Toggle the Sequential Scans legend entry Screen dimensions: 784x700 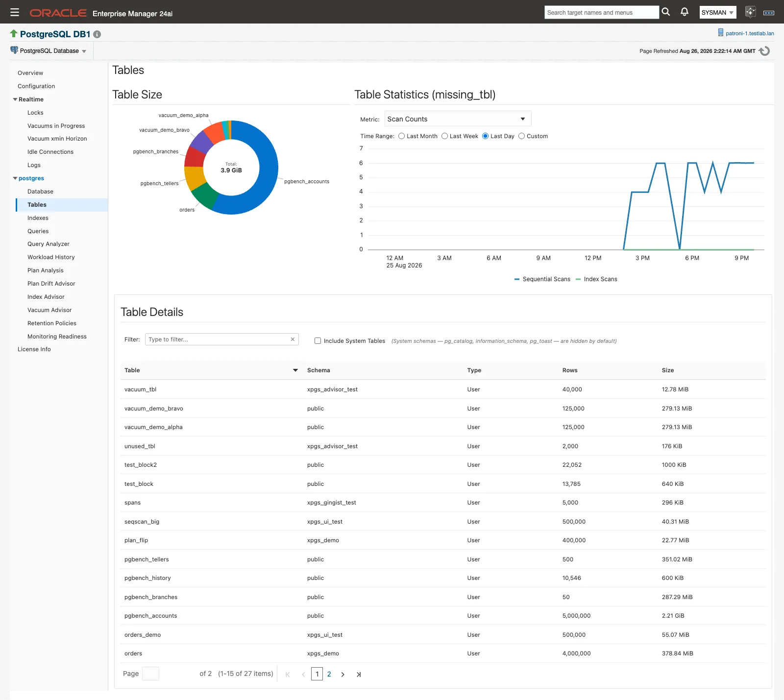[542, 279]
